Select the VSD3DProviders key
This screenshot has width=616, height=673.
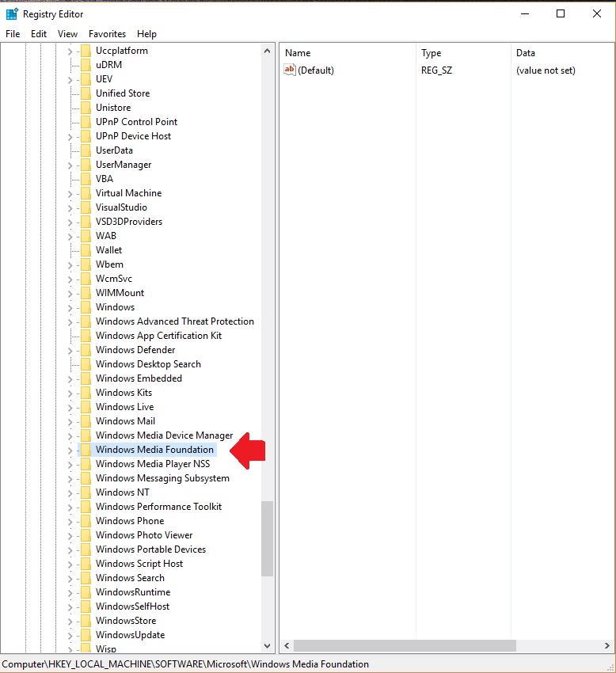pos(129,222)
